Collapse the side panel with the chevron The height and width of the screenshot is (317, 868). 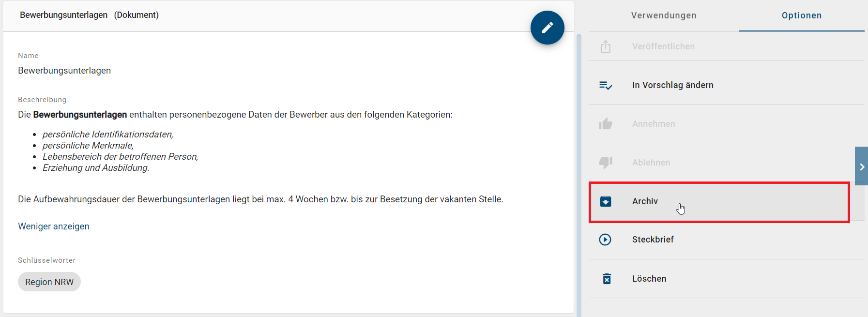(862, 166)
